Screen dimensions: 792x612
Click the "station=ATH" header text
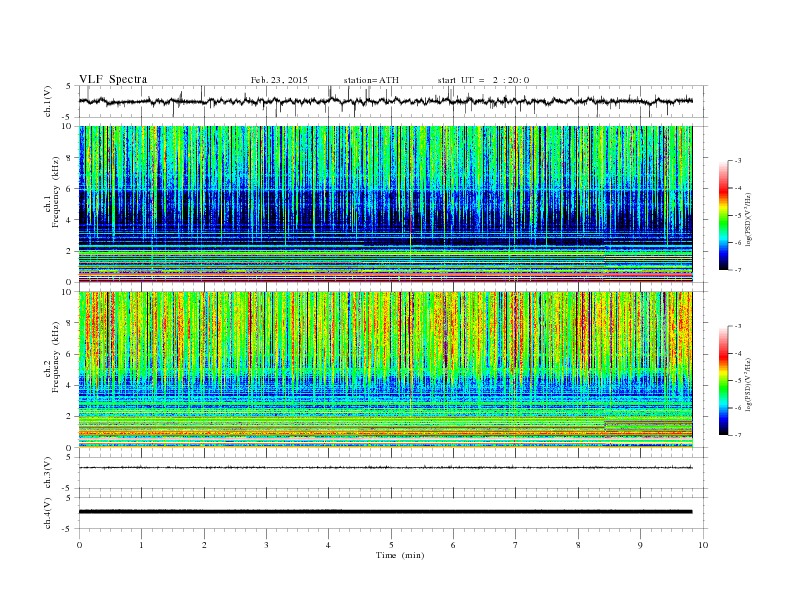click(x=371, y=80)
